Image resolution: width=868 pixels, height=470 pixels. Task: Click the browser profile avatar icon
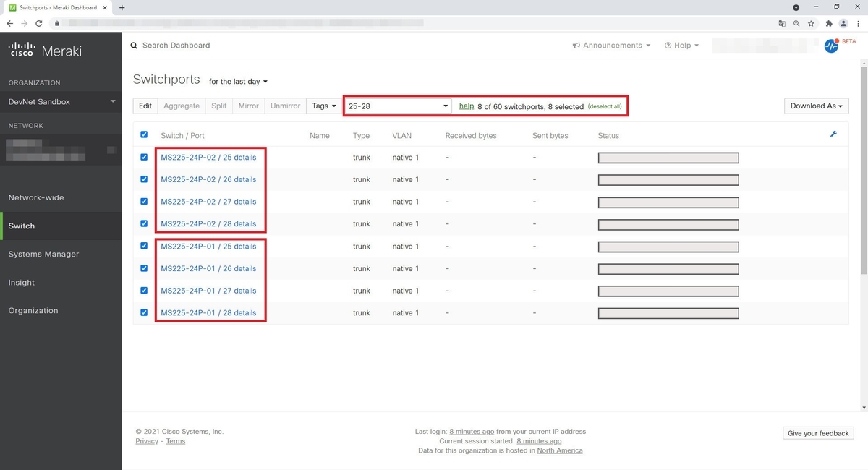[843, 23]
